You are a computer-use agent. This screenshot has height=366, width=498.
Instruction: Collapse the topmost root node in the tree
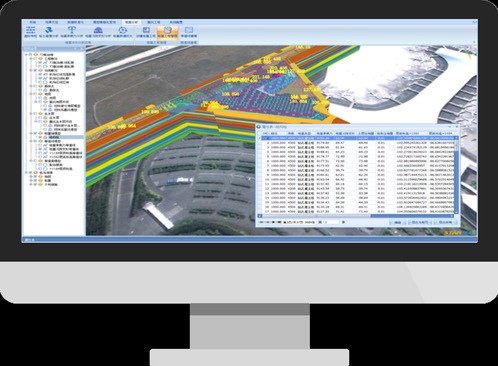tap(26, 54)
